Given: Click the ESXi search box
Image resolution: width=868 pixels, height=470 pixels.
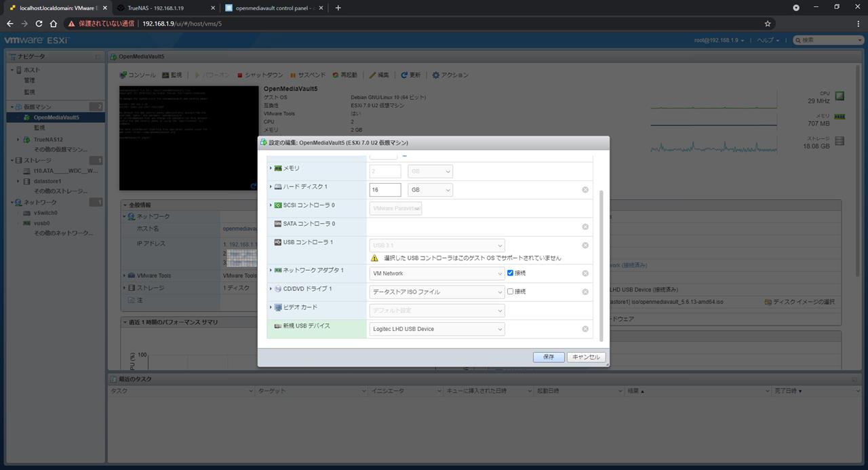Looking at the screenshot, I should click(827, 40).
